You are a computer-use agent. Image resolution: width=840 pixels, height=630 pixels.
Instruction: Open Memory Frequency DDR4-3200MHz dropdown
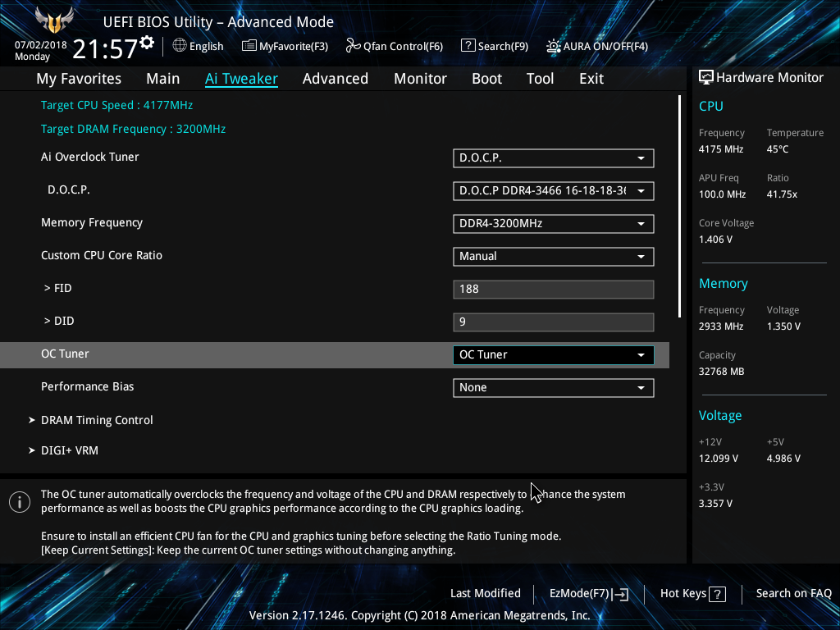pos(554,223)
